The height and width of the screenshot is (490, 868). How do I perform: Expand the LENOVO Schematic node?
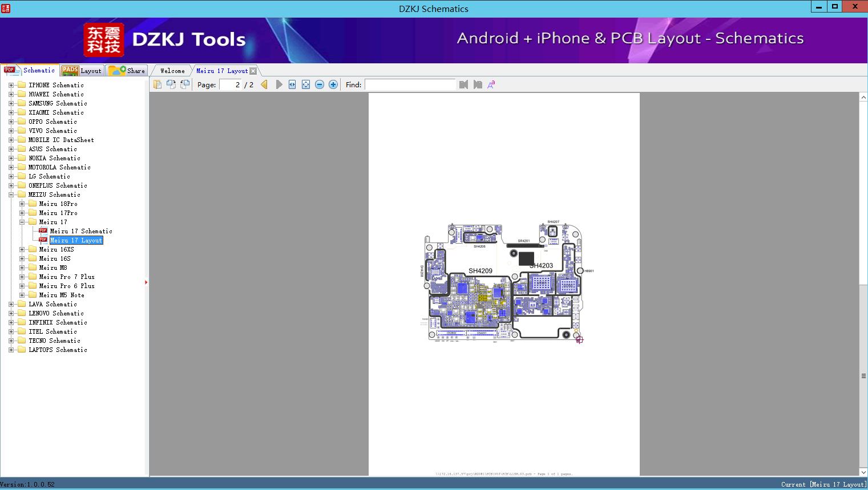coord(11,313)
